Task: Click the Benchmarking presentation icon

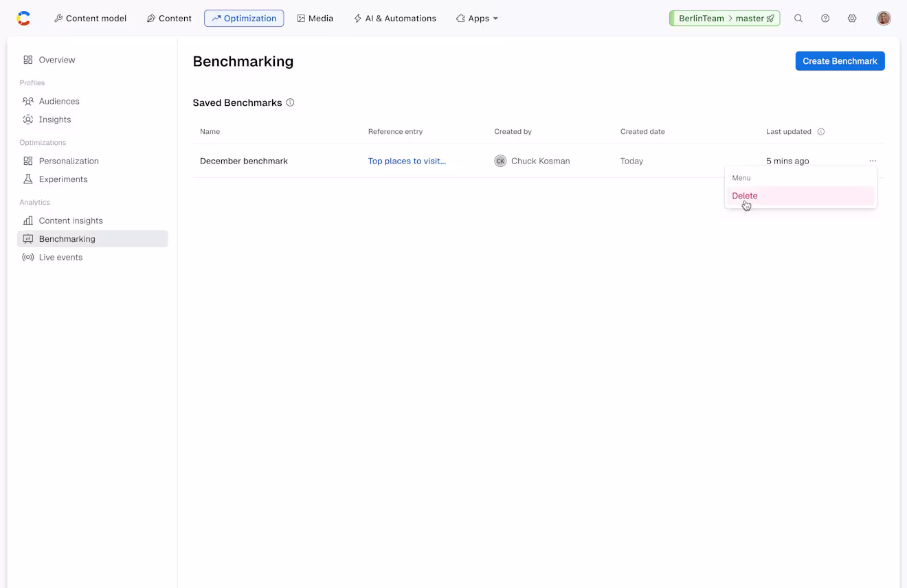Action: pos(28,239)
